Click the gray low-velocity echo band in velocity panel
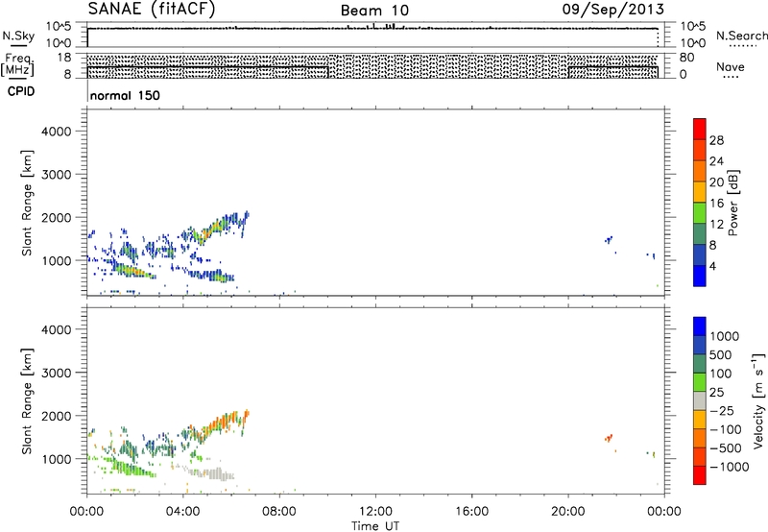768x532 pixels. pos(213,474)
